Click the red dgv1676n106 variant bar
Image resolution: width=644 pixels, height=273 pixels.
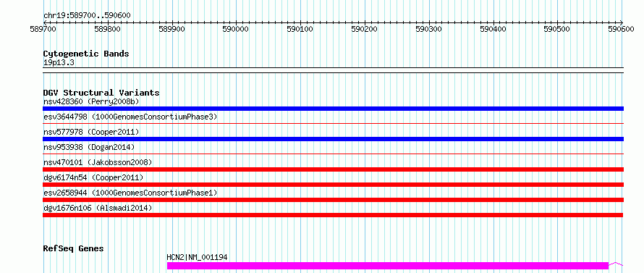coord(333,215)
